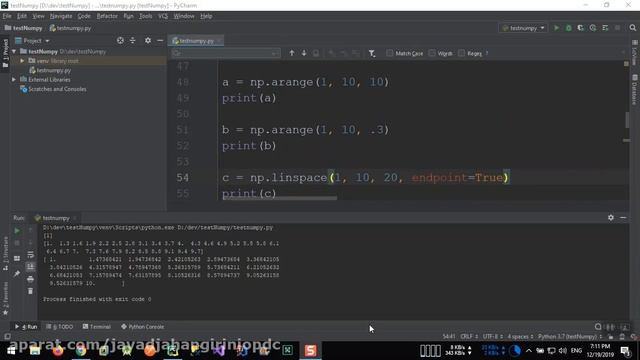Click the locate-file target icon in Project panel
The height and width of the screenshot is (360, 640).
pyautogui.click(x=120, y=40)
